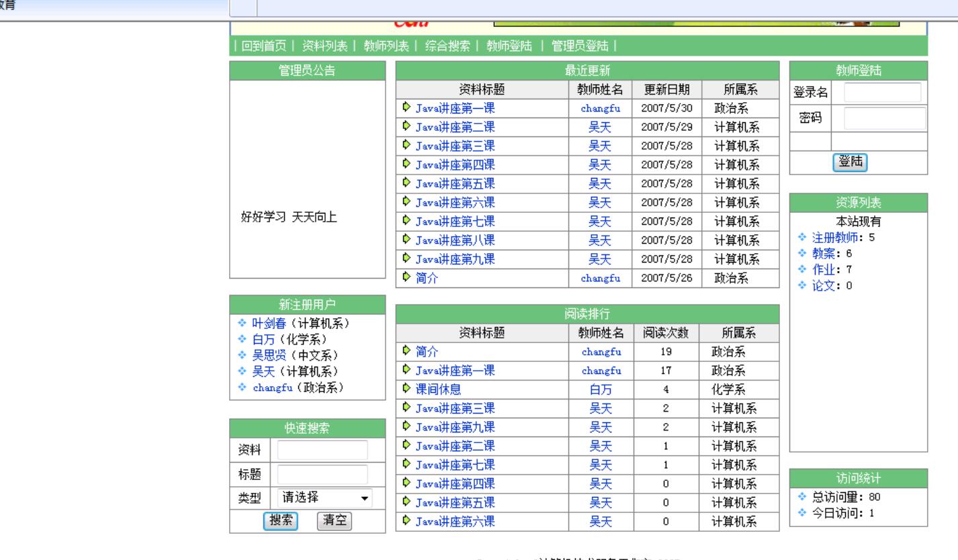The height and width of the screenshot is (560, 958).
Task: Open Java讲座第一课 link in 最近更新
Action: coord(455,107)
